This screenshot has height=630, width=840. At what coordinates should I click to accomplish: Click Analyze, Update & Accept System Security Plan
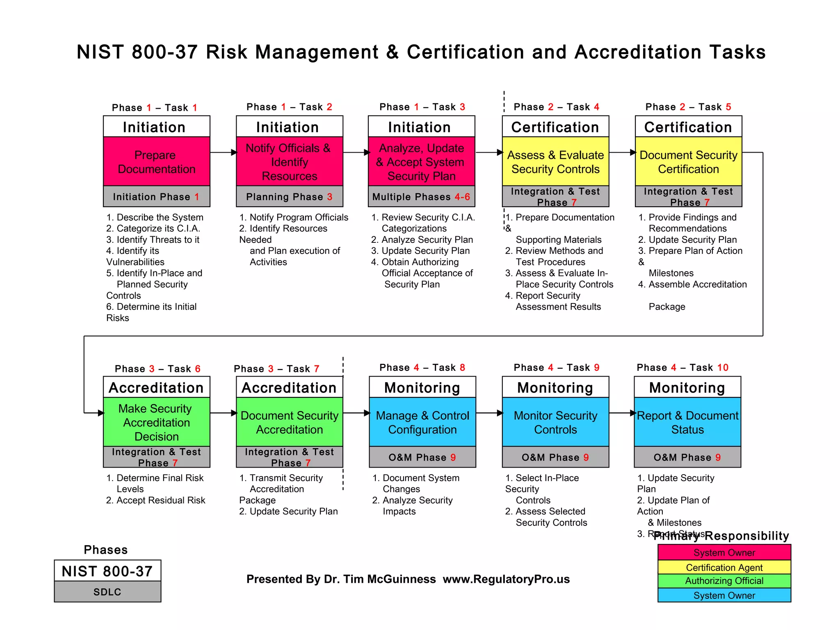point(421,162)
